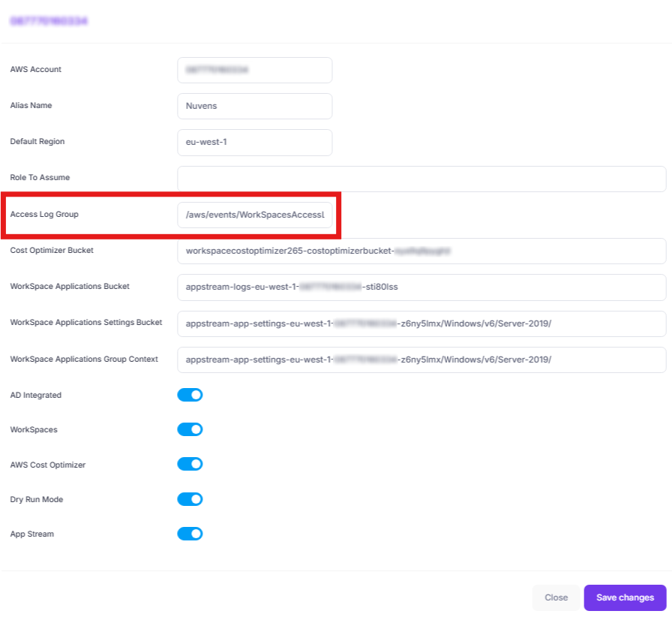Turn off AWS Cost Optimizer switch
The image size is (672, 620).
[x=190, y=464]
